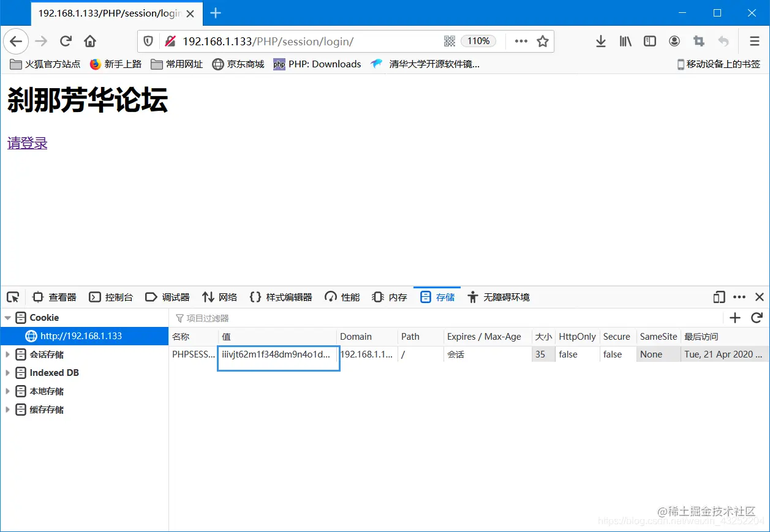Open the library history and bookmarks
770x532 pixels.
click(625, 41)
